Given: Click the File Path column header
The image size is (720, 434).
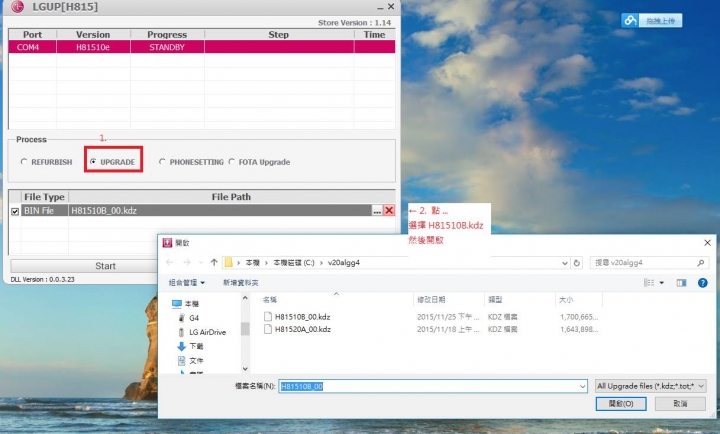Looking at the screenshot, I should pyautogui.click(x=231, y=197).
